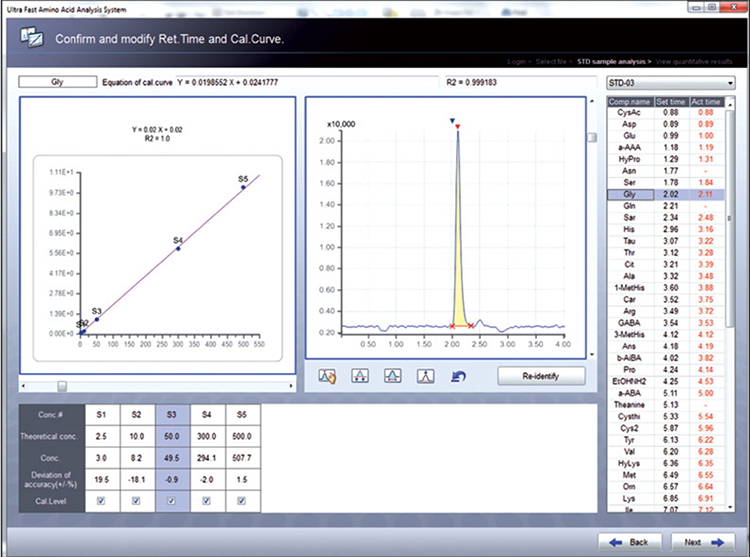750x557 pixels.
Task: Click the right arrow on Next button
Action: pos(716,542)
